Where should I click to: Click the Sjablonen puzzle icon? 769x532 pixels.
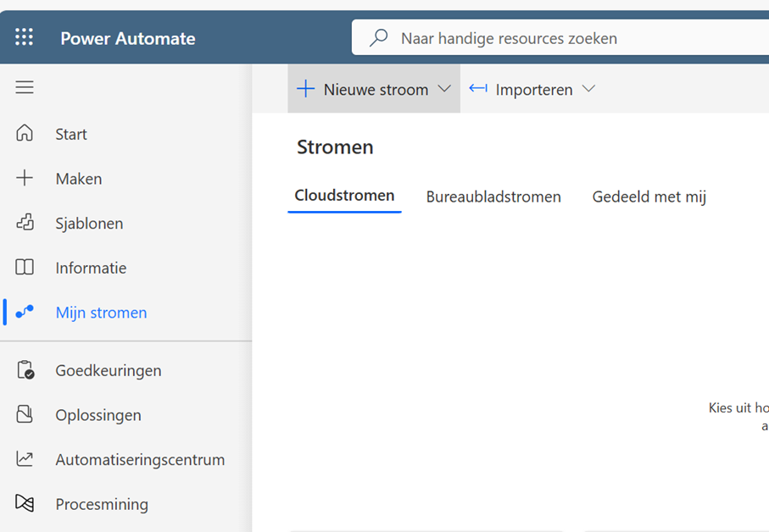pos(25,223)
